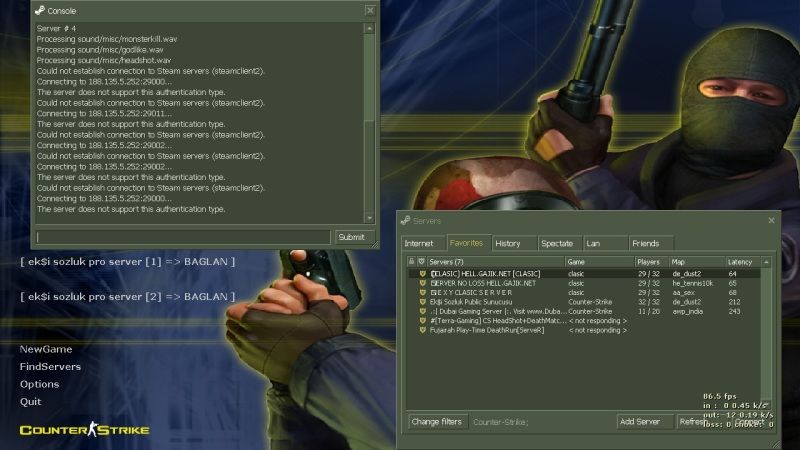The width and height of the screenshot is (800, 450).
Task: Click ek$i sozluk pro server [1] BAGLAN link
Action: [x=128, y=262]
